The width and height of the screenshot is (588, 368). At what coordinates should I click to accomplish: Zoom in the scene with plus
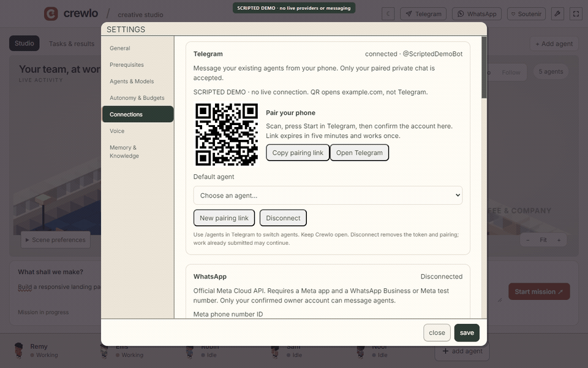click(x=559, y=240)
